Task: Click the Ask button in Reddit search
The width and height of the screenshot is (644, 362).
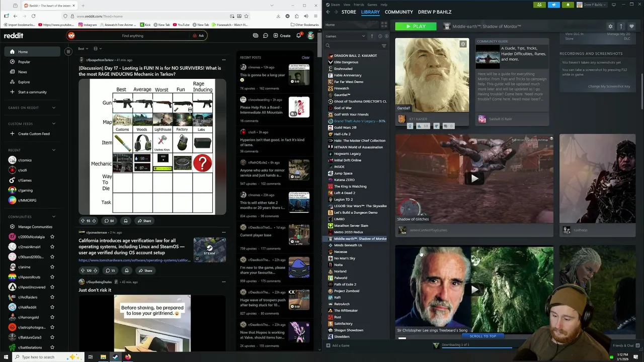Action: pos(198,36)
